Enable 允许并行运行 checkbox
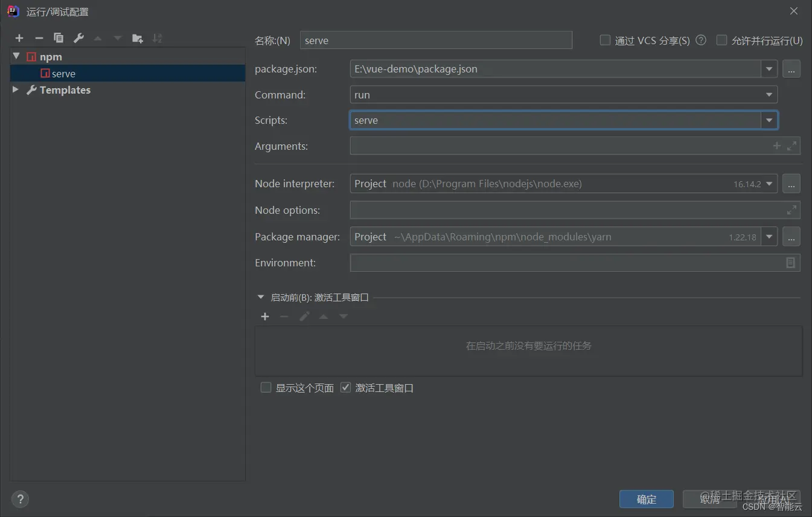This screenshot has height=517, width=812. 721,40
